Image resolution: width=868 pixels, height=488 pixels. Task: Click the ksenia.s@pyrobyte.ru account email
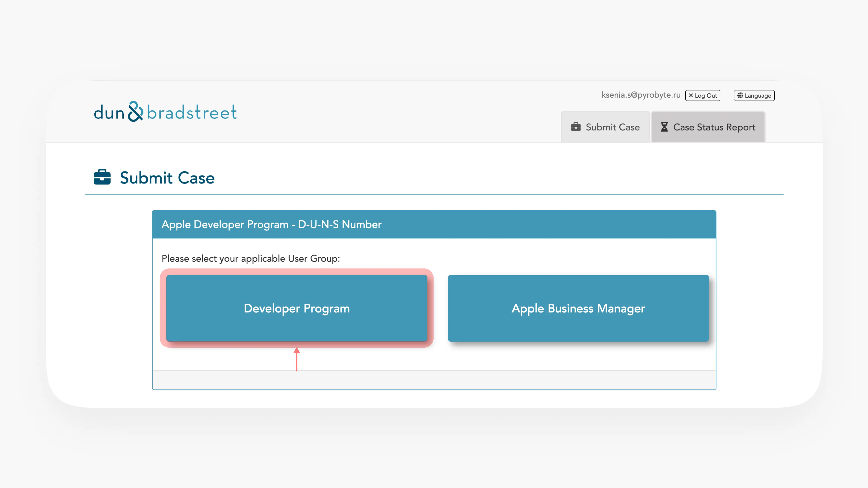click(641, 95)
